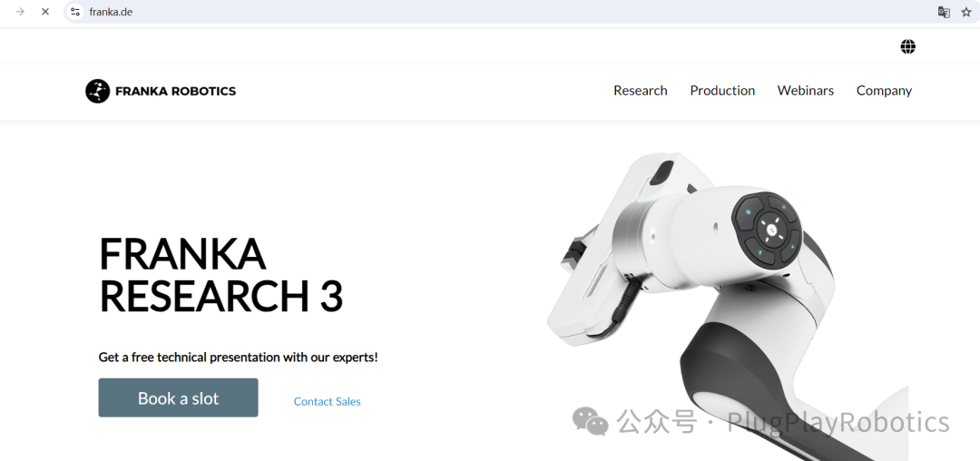Open the globe language selector

(908, 46)
